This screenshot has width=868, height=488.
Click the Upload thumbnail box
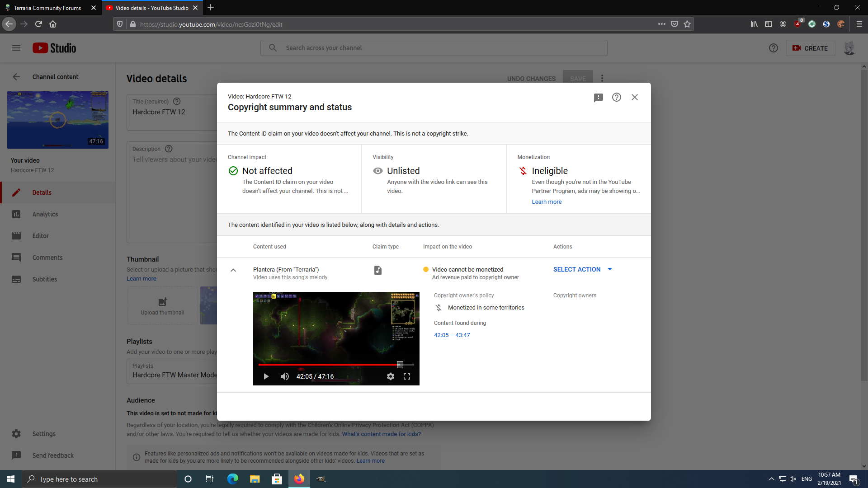(x=162, y=305)
